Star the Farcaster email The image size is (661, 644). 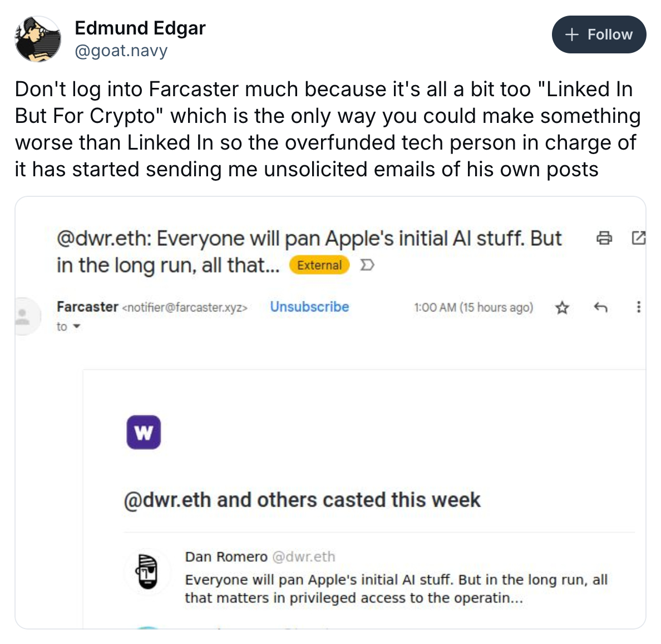click(563, 308)
